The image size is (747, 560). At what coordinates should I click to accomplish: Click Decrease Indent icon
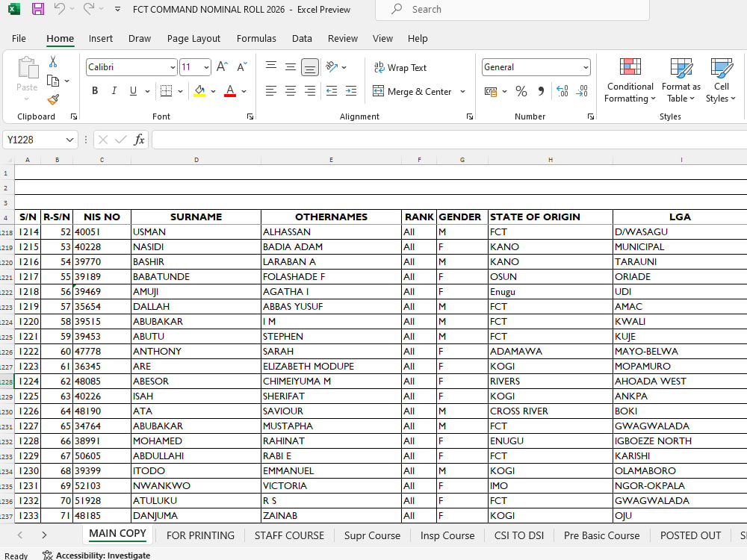point(332,90)
